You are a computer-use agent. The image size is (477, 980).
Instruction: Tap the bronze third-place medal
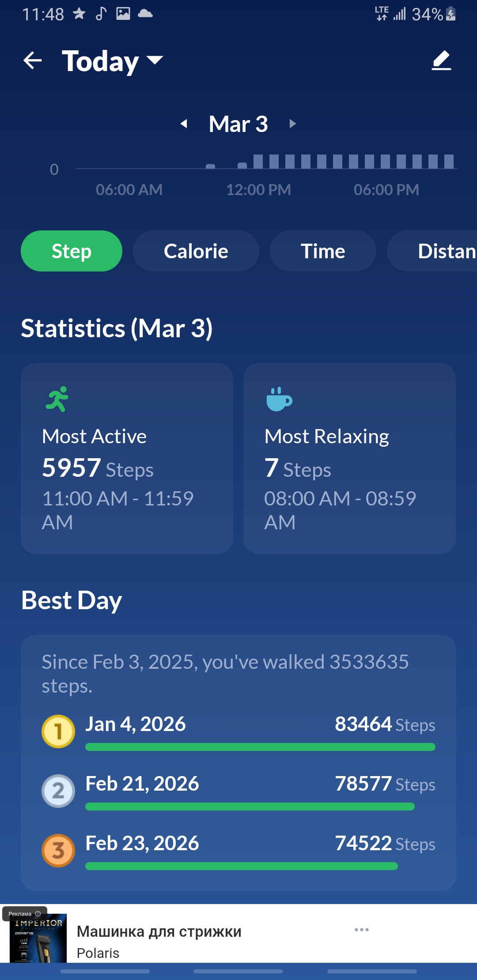[x=58, y=850]
